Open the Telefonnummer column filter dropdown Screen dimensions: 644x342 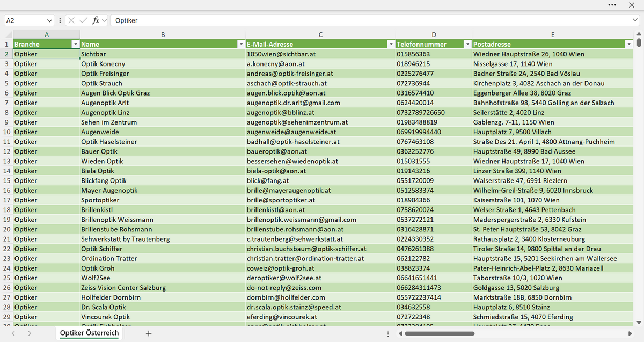tap(467, 44)
